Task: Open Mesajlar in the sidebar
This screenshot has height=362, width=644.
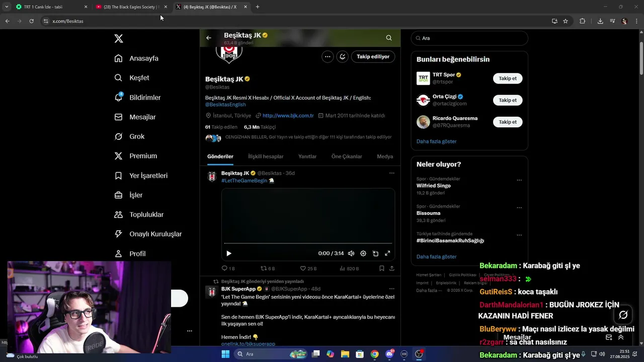Action: [135, 117]
